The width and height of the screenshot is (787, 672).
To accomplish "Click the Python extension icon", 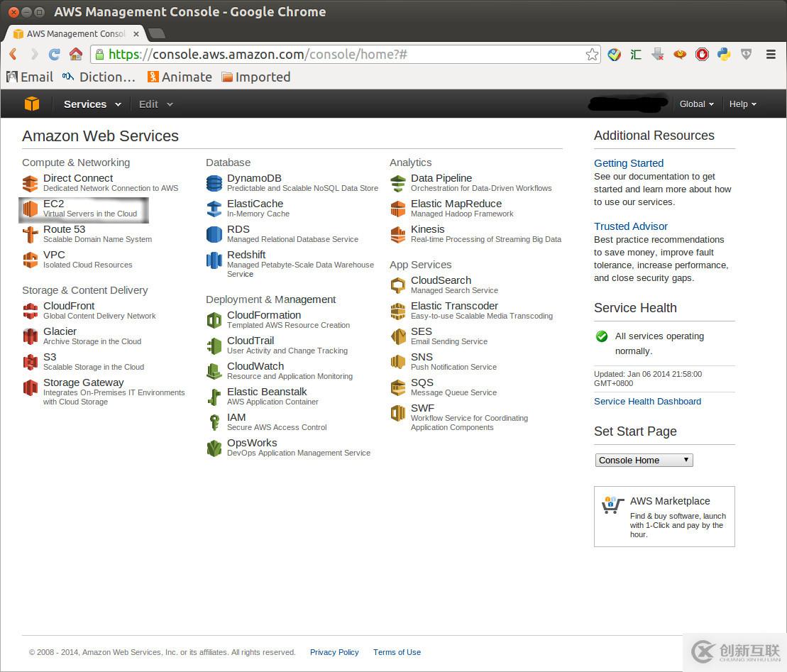I will (724, 54).
